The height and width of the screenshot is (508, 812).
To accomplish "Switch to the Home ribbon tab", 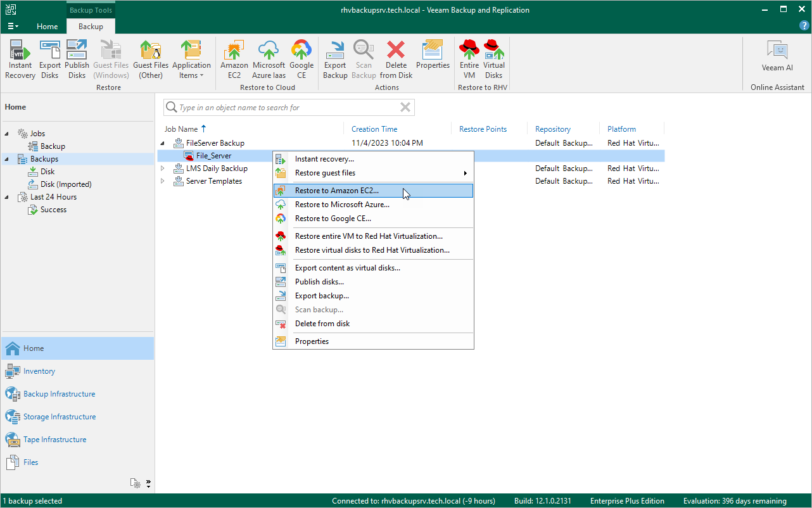I will click(48, 27).
